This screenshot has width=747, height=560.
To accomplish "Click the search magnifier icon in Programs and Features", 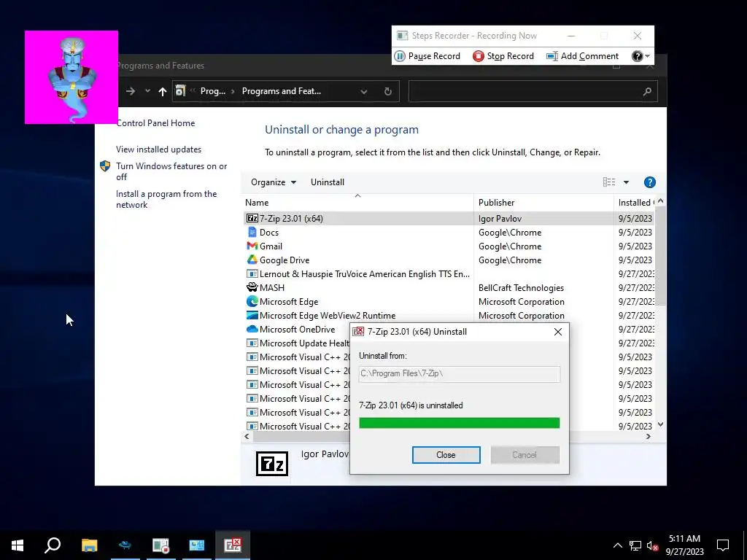I will (x=646, y=91).
